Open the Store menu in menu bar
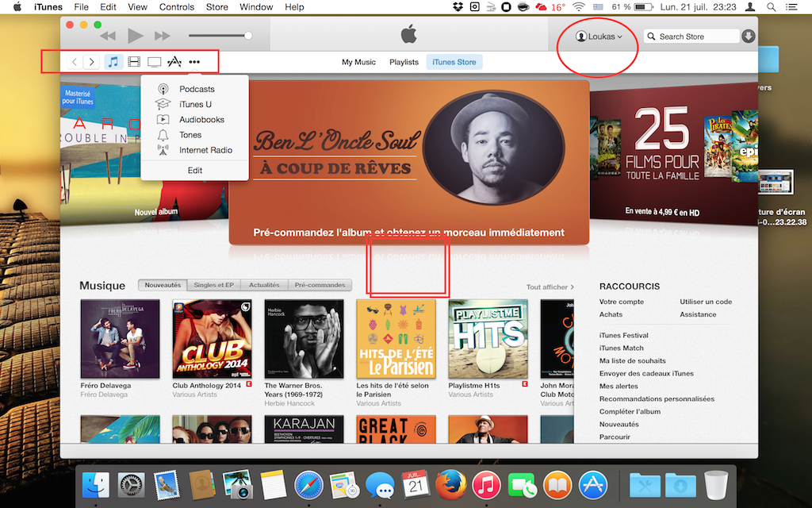Viewport: 812px width, 508px height. click(x=217, y=7)
